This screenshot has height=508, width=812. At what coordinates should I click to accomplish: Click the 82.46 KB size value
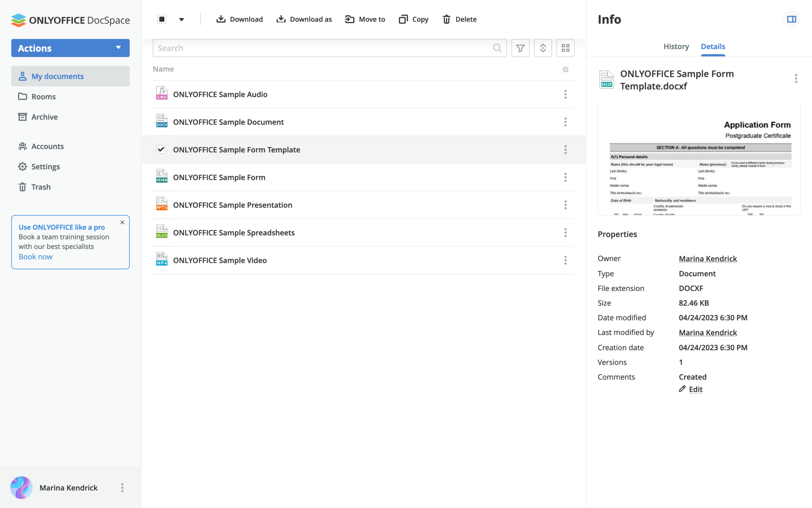(694, 303)
